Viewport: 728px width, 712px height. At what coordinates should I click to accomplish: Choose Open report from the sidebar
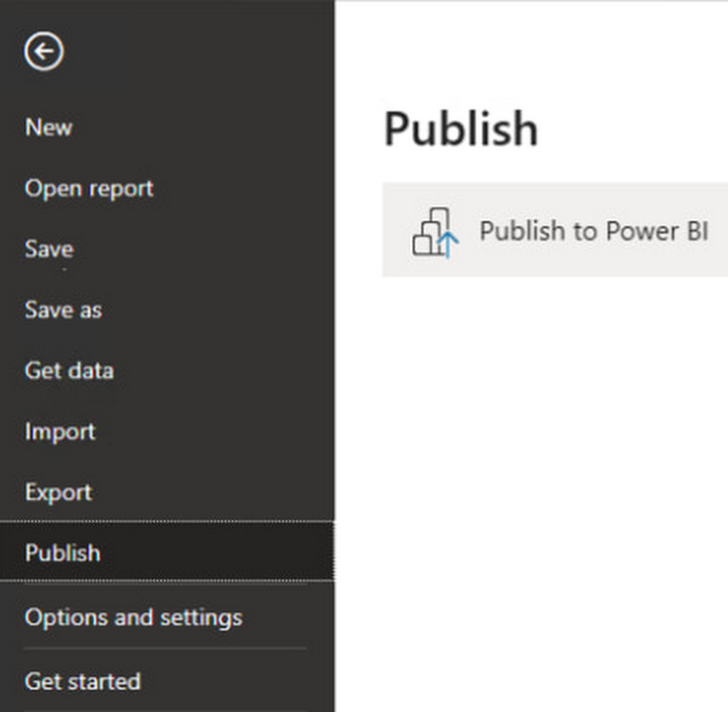point(89,189)
